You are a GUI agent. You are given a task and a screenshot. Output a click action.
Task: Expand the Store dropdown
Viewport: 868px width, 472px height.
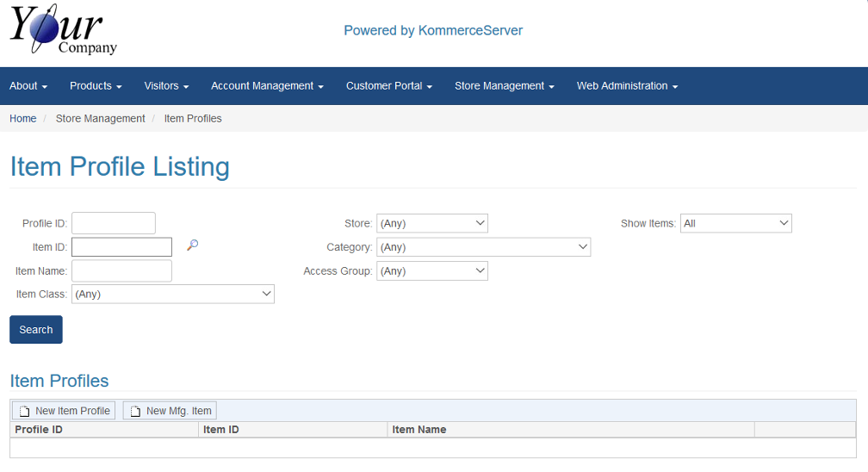432,223
